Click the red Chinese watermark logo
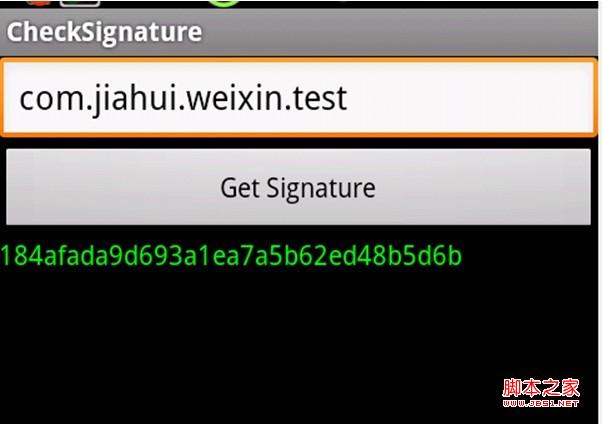 [541, 388]
